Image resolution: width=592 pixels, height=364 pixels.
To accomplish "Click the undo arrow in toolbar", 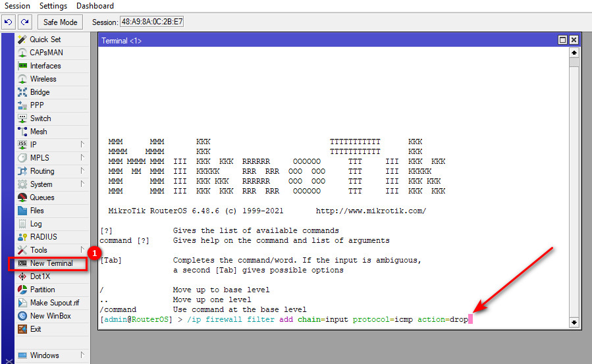I will tap(9, 22).
